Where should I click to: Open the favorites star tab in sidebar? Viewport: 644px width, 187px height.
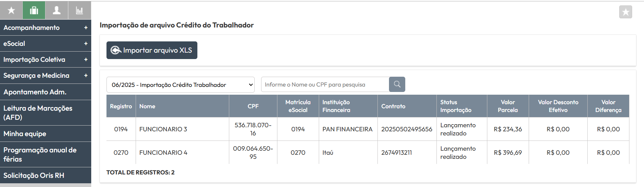point(11,10)
